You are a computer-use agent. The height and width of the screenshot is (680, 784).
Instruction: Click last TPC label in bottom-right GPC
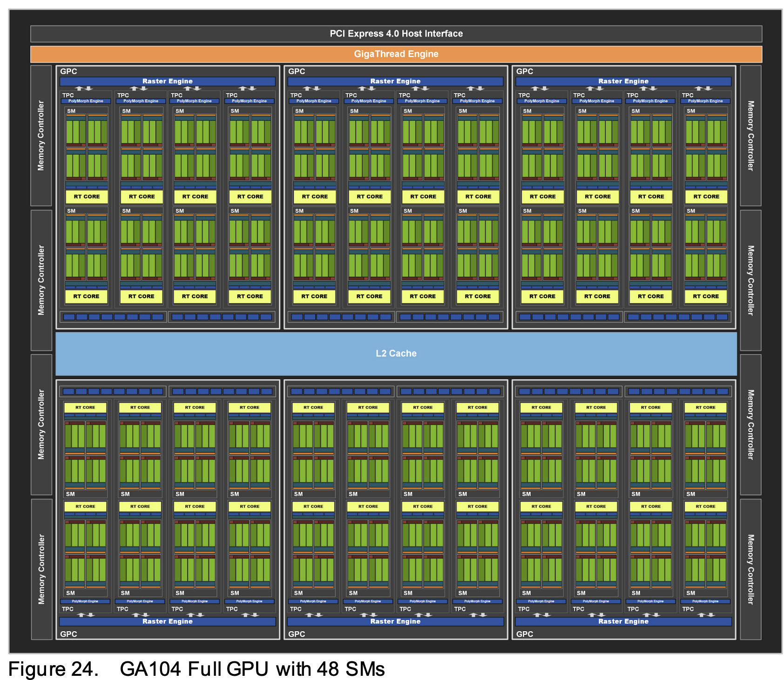688,609
